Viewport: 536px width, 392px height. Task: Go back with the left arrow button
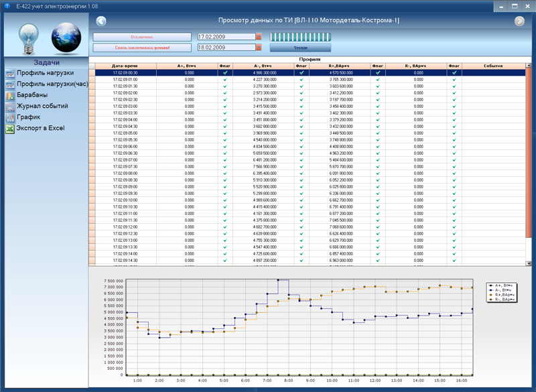coord(101,21)
